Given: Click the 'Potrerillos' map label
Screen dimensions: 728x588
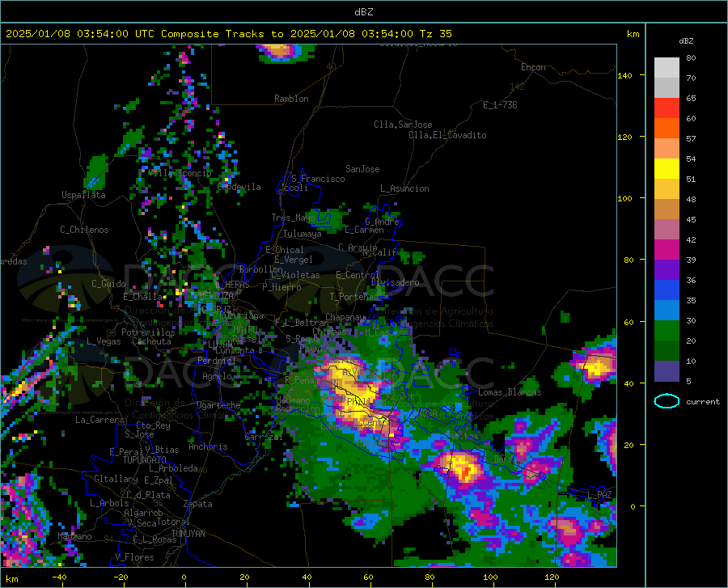Looking at the screenshot, I should [148, 332].
